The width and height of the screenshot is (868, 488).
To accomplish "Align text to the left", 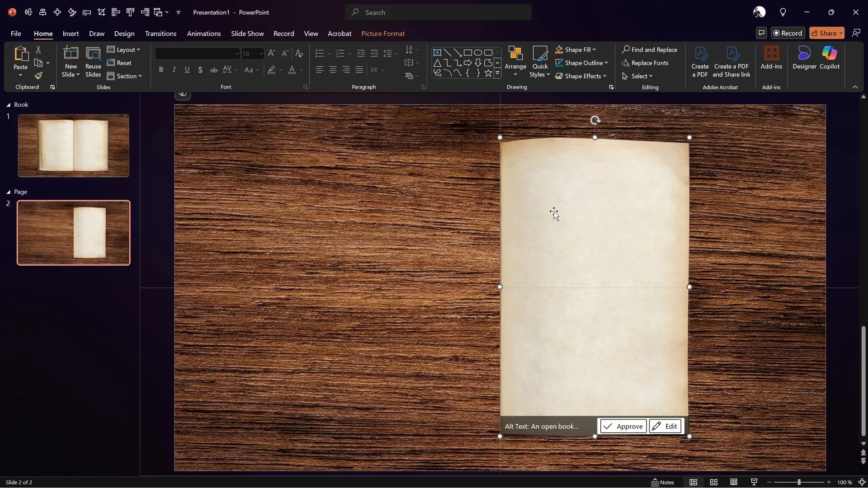I will click(x=320, y=70).
